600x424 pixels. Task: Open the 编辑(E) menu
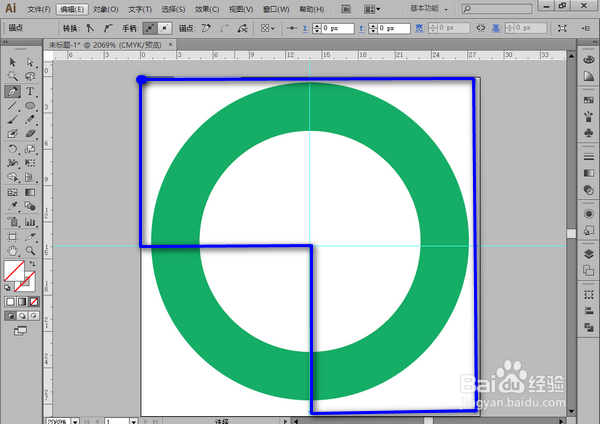[x=72, y=9]
